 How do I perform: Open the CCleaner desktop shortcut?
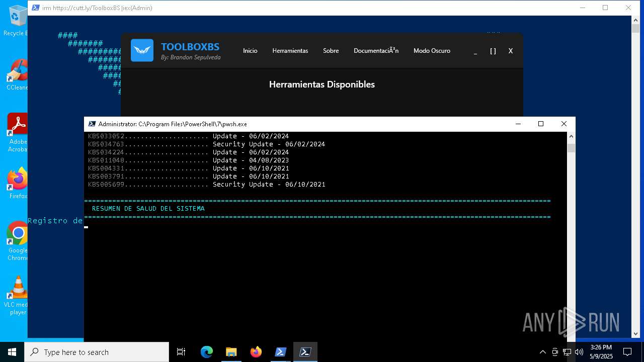pyautogui.click(x=16, y=75)
